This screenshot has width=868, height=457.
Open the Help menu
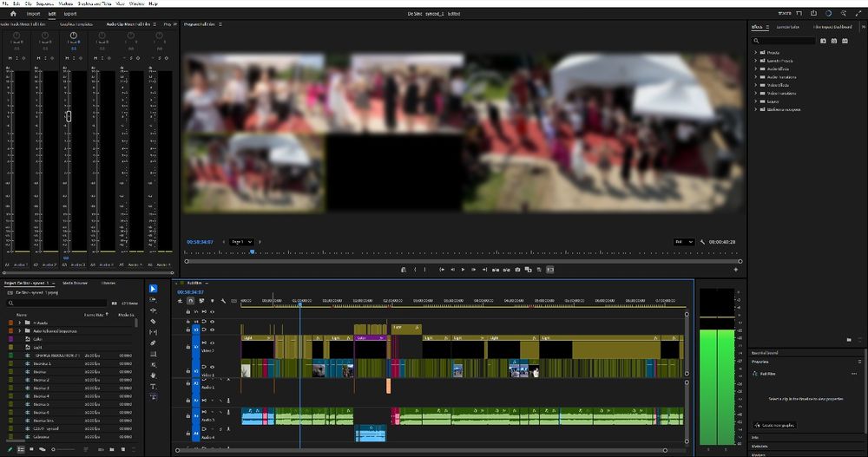[154, 3]
